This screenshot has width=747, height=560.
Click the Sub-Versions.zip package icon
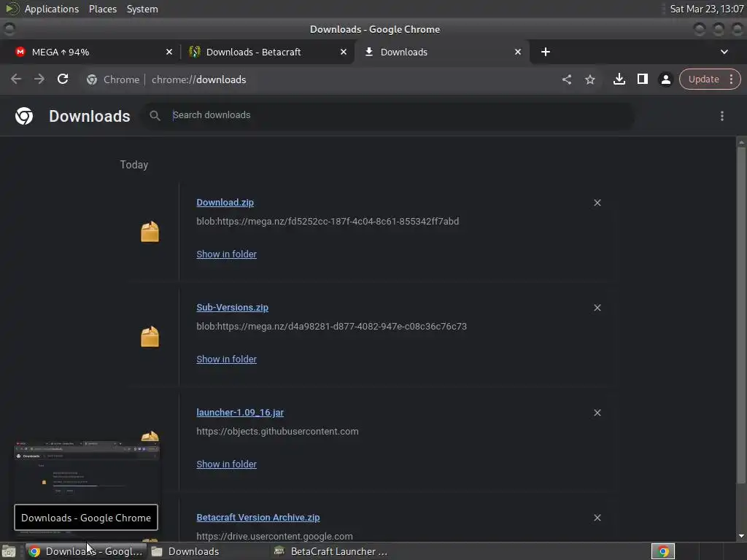[x=150, y=337]
